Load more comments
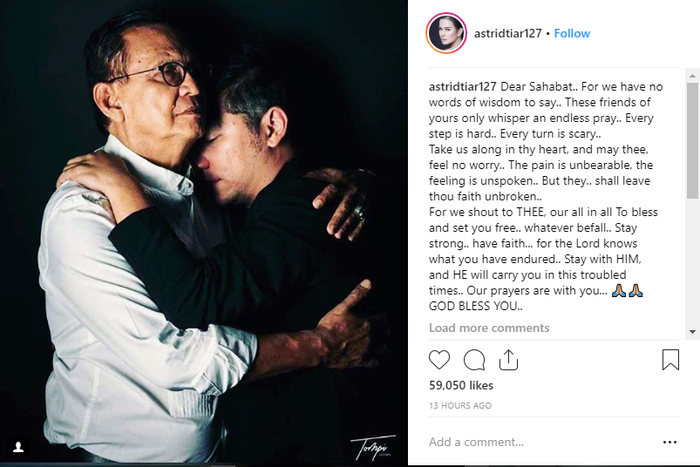Screen dimensions: 700x467 tap(489, 328)
